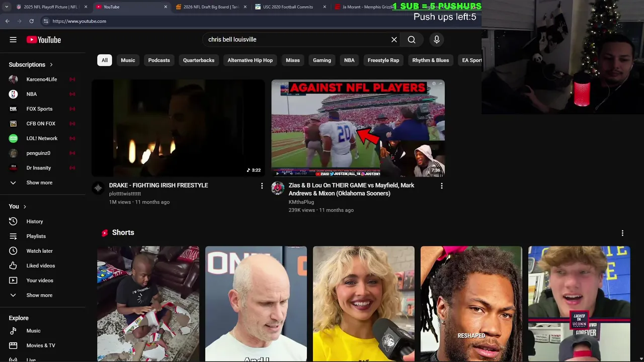The image size is (644, 362).
Task: Select the Music filter chip
Action: (128, 60)
